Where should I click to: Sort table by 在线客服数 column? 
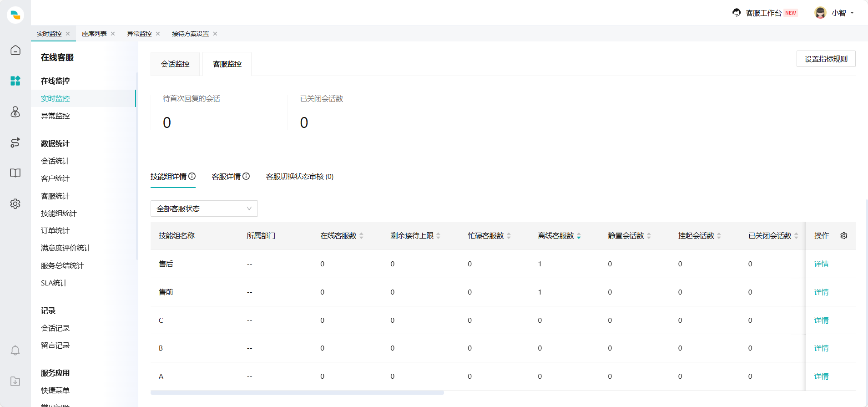tap(361, 236)
